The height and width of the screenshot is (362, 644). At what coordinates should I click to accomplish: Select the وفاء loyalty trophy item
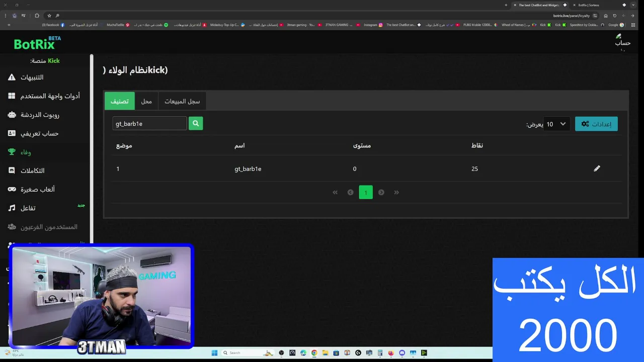[x=20, y=152]
